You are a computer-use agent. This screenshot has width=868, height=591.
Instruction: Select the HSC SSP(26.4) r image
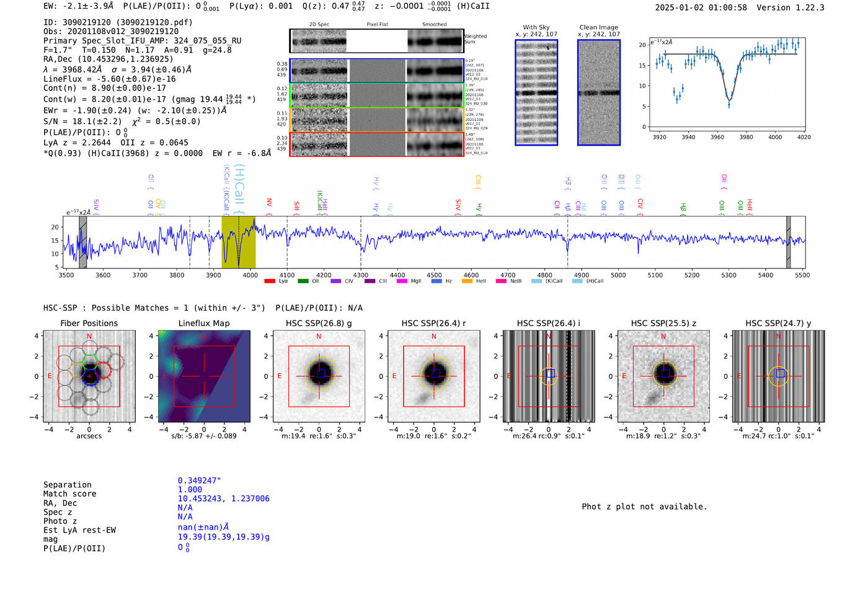(434, 376)
